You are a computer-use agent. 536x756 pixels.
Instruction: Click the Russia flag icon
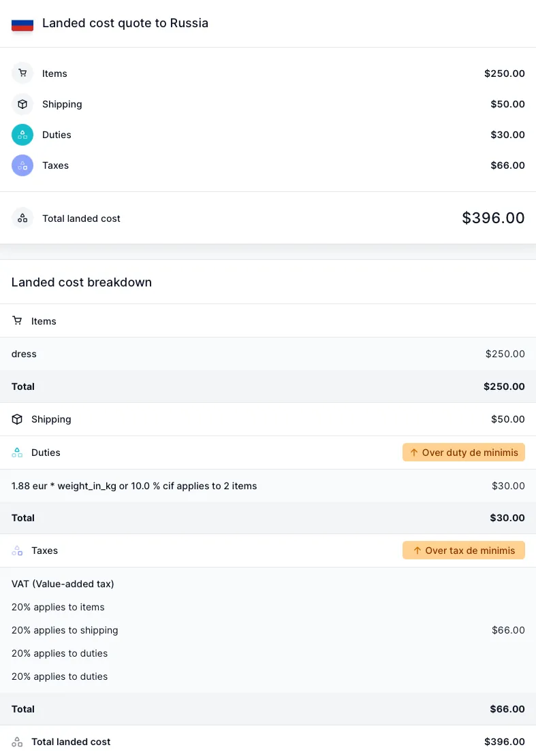click(x=22, y=23)
